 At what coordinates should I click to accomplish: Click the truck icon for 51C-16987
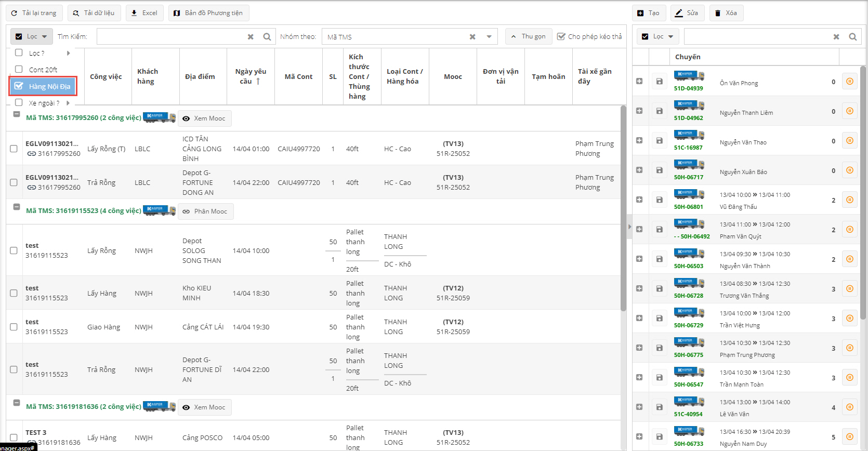point(689,135)
